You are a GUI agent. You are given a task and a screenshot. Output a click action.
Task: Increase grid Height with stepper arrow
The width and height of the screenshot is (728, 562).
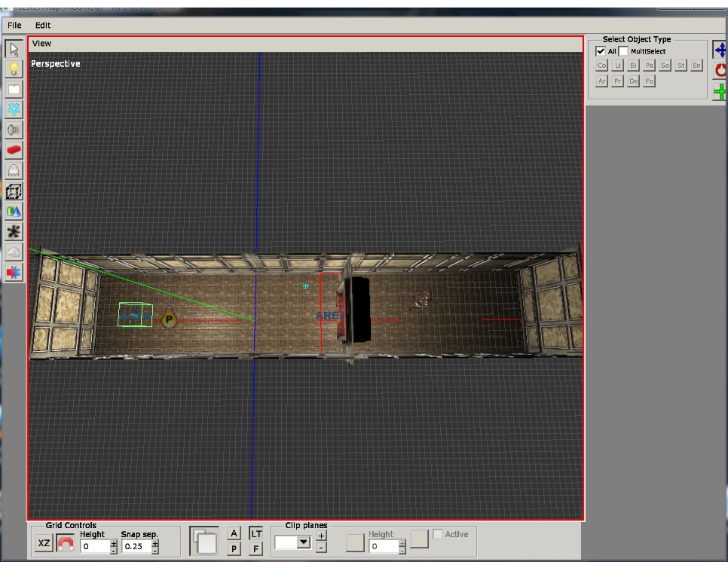coord(114,542)
